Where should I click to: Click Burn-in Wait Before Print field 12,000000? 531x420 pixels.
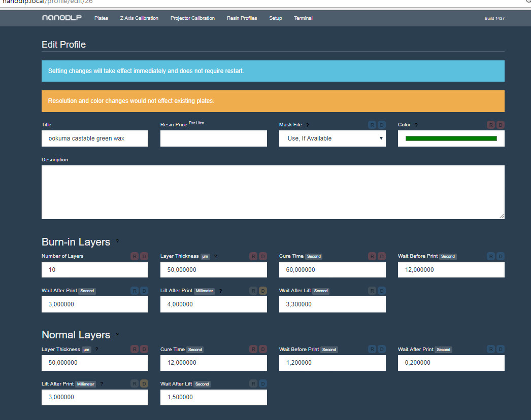tap(451, 270)
